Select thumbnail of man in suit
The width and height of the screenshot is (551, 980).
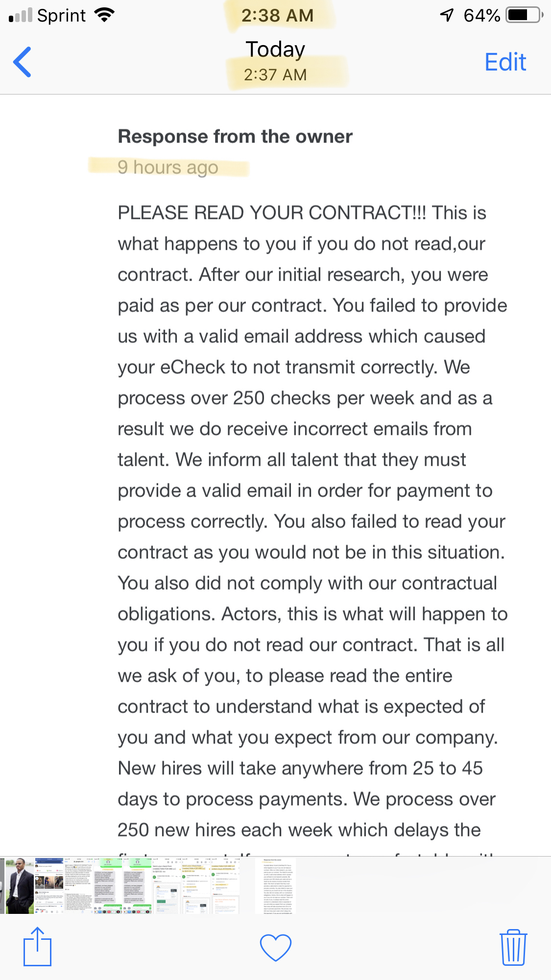click(x=20, y=885)
